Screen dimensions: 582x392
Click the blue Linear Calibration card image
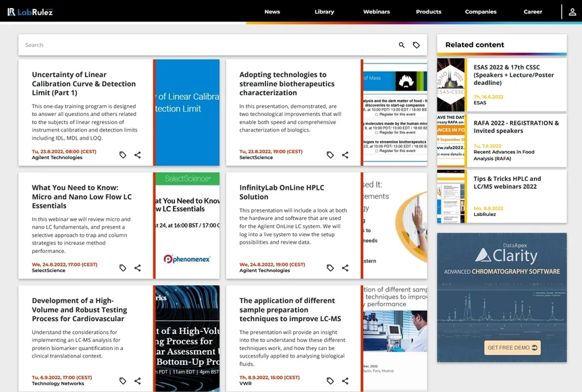(188, 113)
